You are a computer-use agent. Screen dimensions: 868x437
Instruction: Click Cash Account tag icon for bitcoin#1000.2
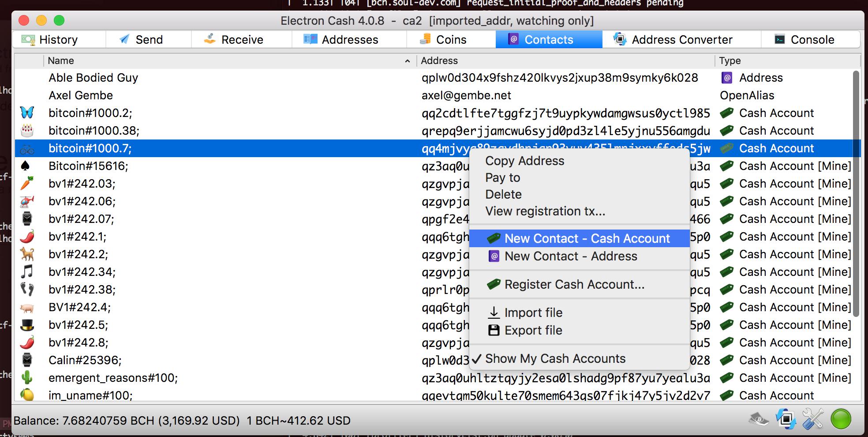726,113
